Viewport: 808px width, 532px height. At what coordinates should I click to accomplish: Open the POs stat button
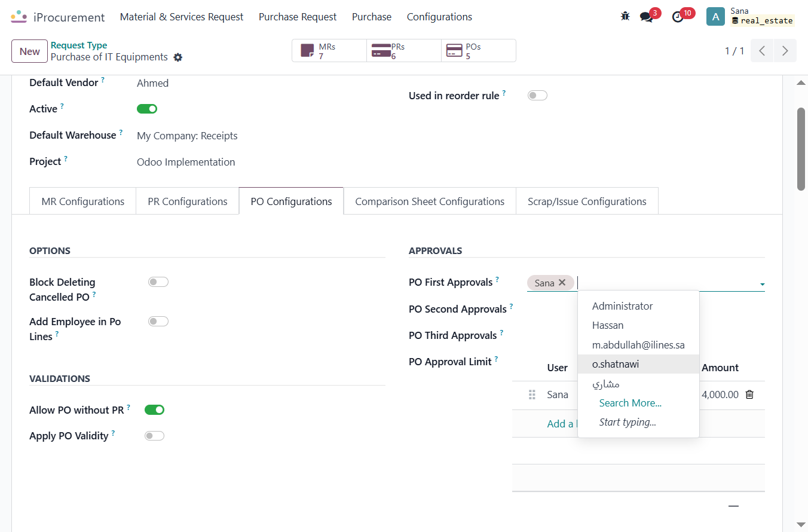[479, 51]
